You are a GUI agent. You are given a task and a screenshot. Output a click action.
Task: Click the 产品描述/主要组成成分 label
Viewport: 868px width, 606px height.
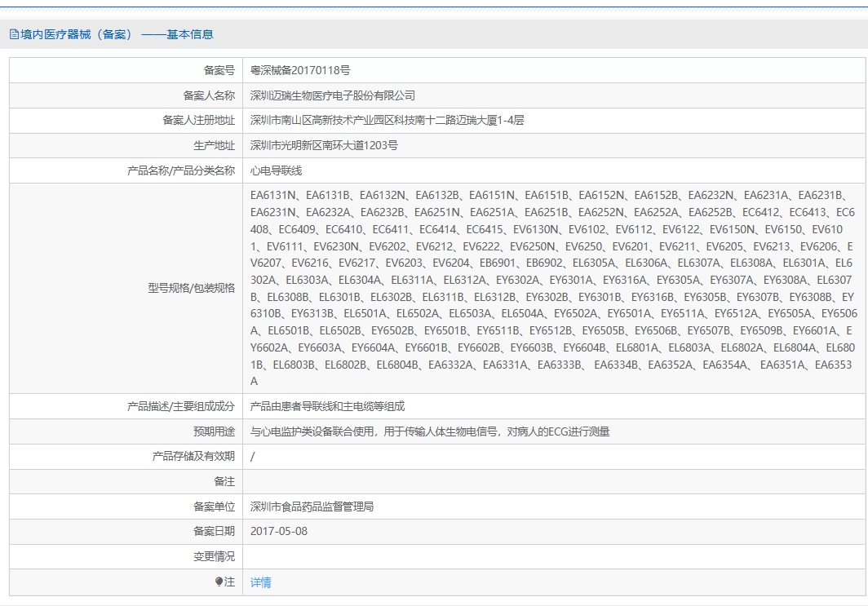pos(181,406)
